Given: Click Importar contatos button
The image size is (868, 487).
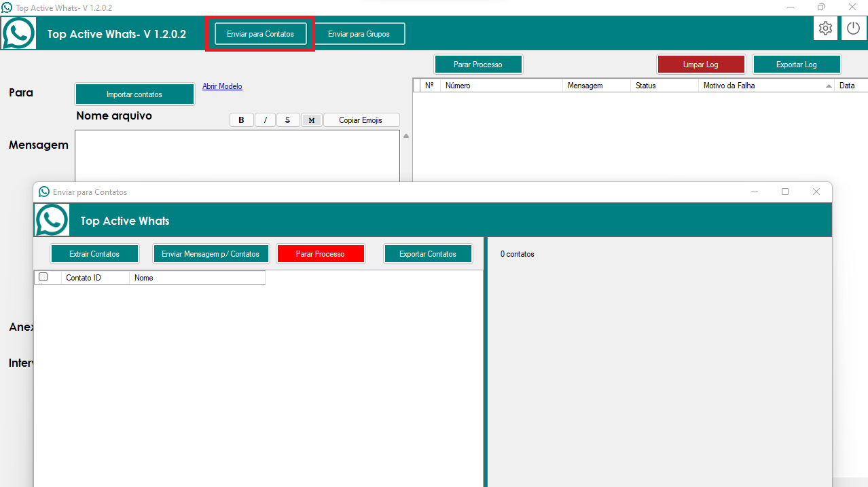Looking at the screenshot, I should pyautogui.click(x=134, y=94).
